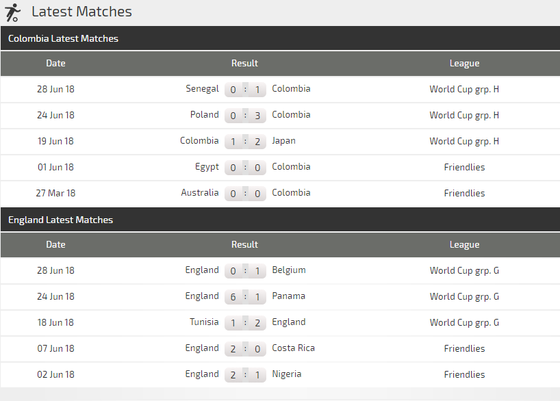Viewport: 560px width, 401px height.
Task: Click the Egypt team name link
Action: click(207, 167)
